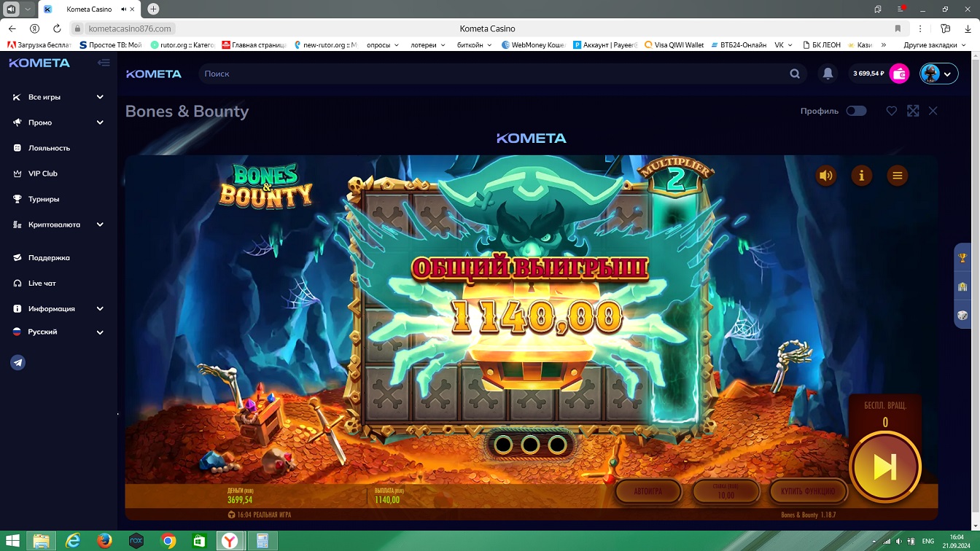Click the trophy icon on right panel
The height and width of the screenshot is (551, 980).
click(x=962, y=257)
